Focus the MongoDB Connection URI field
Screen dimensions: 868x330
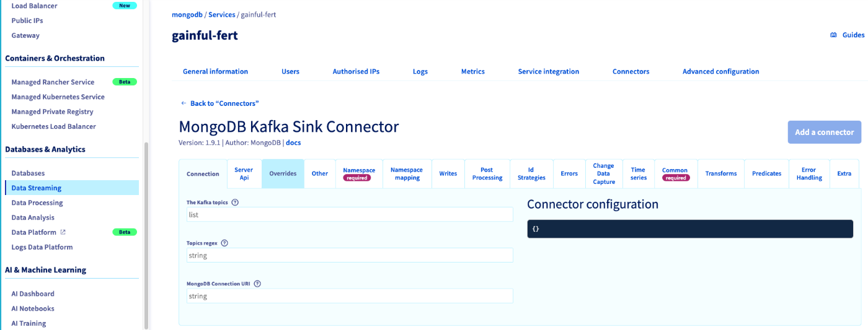350,296
